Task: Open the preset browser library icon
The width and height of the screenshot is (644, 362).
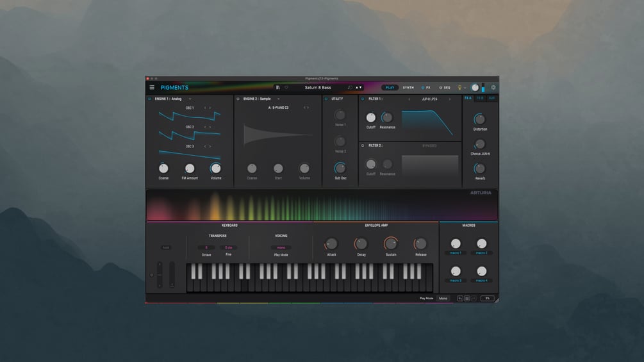Action: (278, 87)
